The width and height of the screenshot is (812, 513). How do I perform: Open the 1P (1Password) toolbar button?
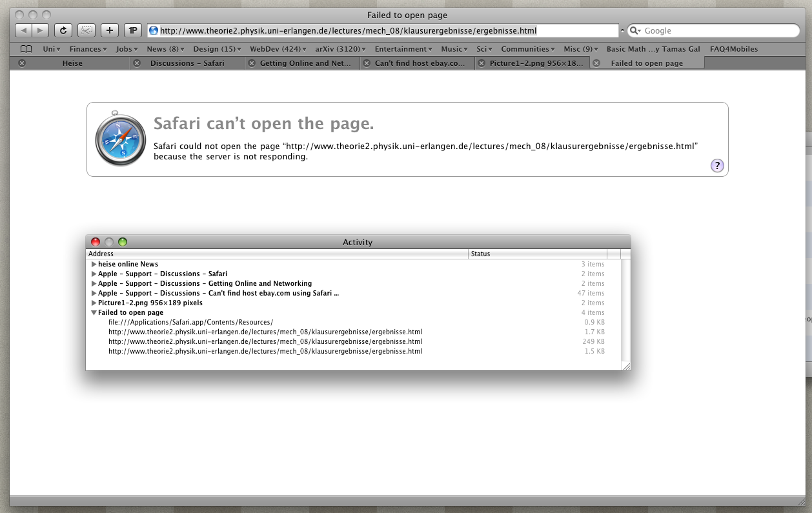(x=132, y=30)
